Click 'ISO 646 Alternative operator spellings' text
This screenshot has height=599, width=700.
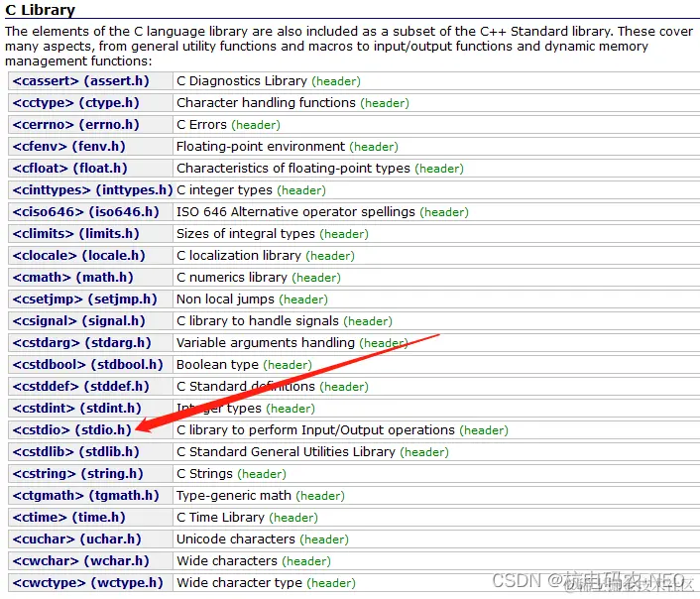296,211
